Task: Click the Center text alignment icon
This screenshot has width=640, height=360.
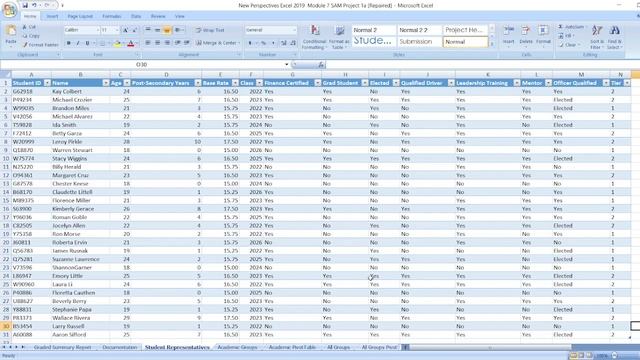Action: pos(157,42)
